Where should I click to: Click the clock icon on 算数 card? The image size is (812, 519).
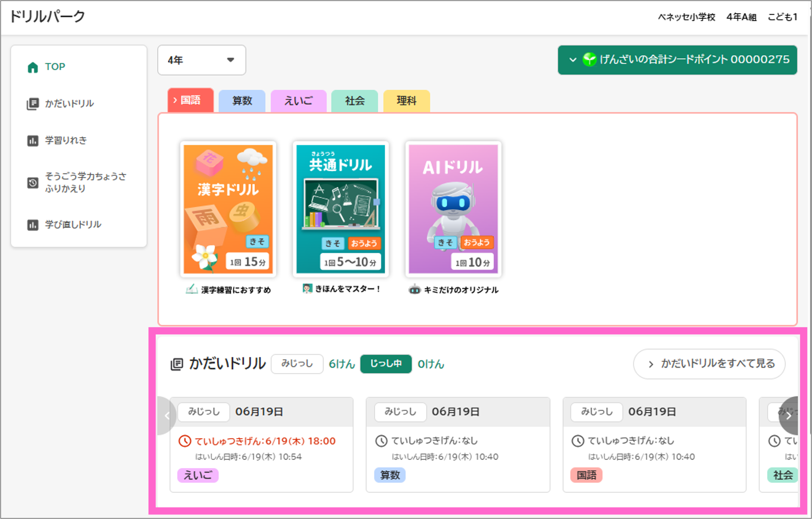pos(381,441)
